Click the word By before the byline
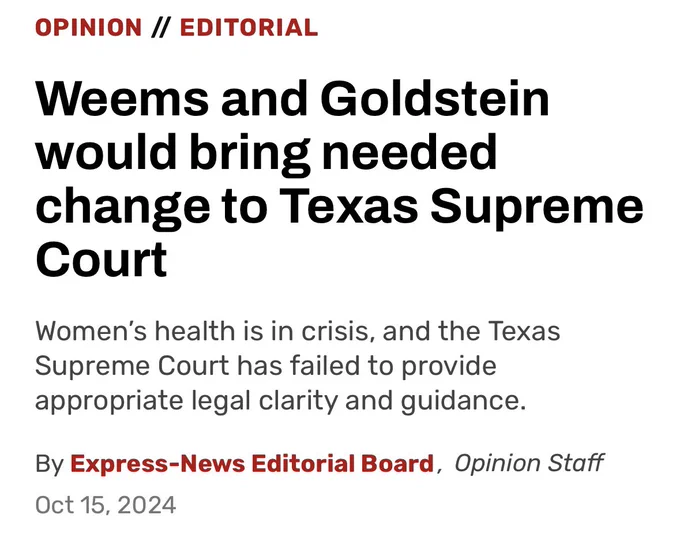This screenshot has height=541, width=680. coord(49,464)
